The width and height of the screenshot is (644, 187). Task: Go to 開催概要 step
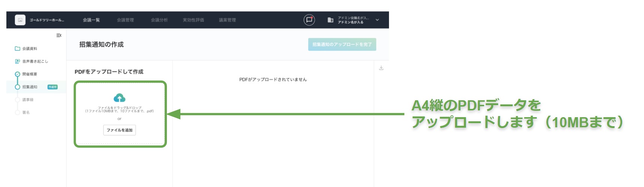click(x=30, y=74)
